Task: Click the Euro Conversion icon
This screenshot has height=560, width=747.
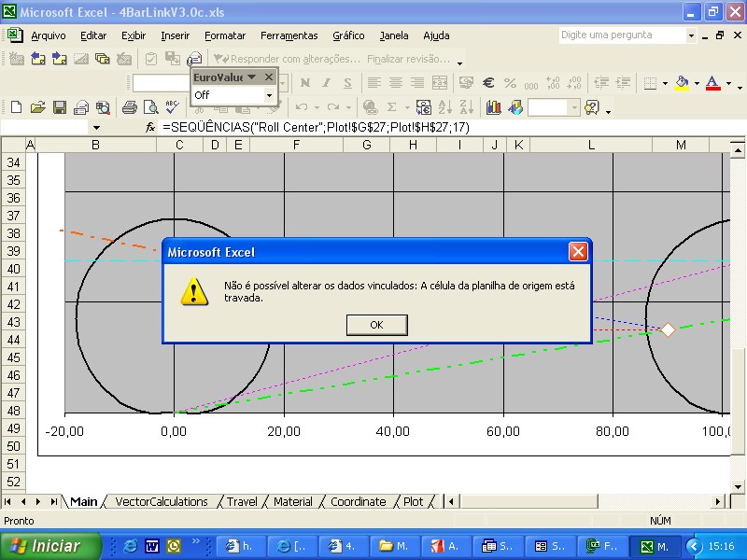Action: [x=424, y=107]
